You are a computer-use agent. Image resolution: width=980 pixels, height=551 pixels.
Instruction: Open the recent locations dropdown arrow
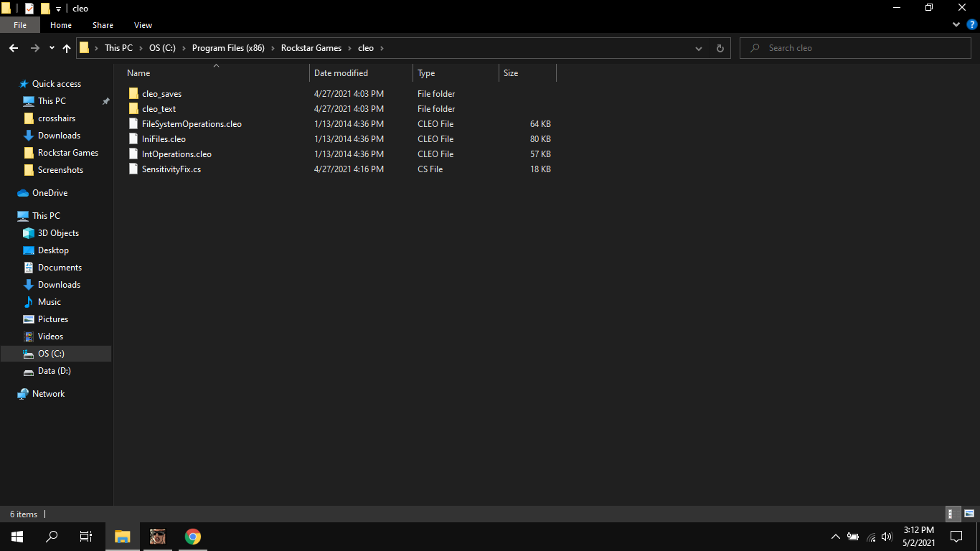tap(52, 48)
